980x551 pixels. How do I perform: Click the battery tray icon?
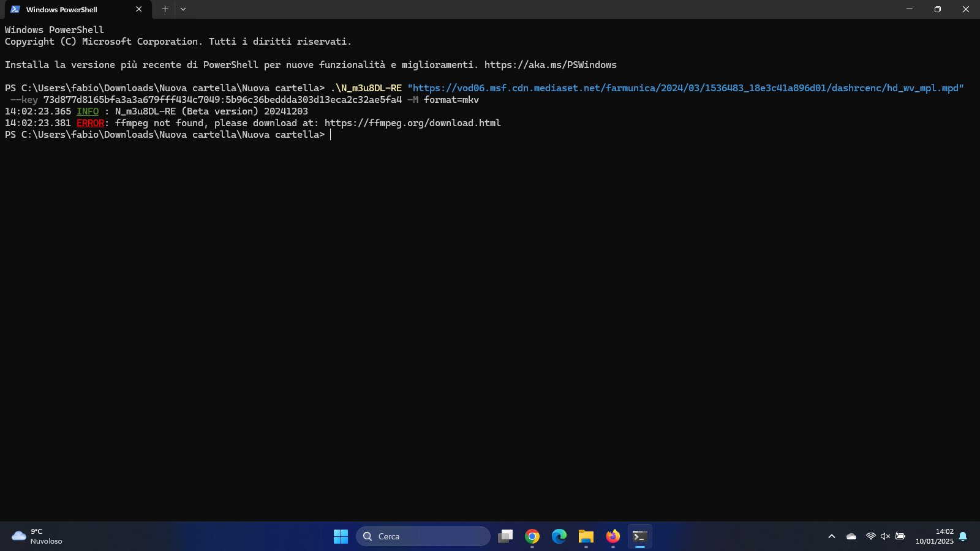(x=900, y=536)
